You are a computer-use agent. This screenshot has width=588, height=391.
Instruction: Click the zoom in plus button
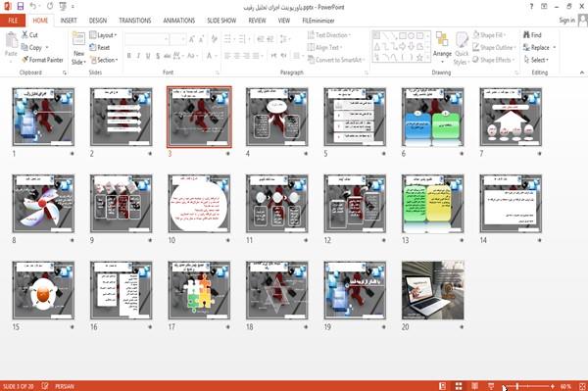tap(553, 386)
